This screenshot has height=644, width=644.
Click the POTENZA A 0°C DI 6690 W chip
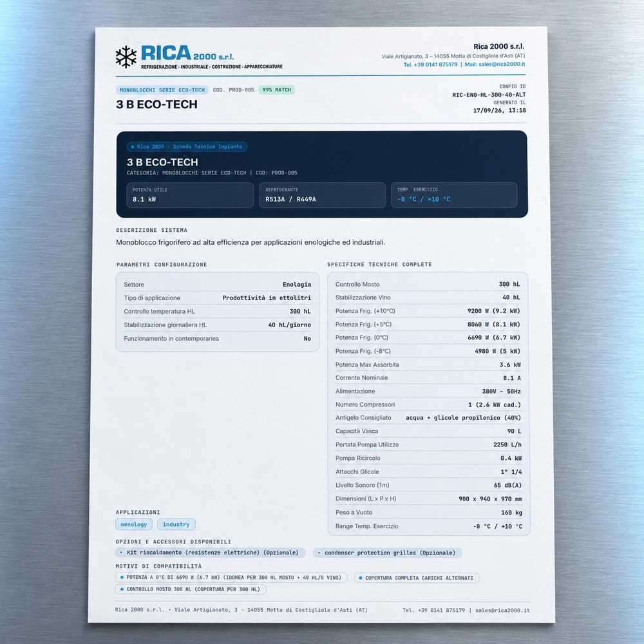pos(231,578)
